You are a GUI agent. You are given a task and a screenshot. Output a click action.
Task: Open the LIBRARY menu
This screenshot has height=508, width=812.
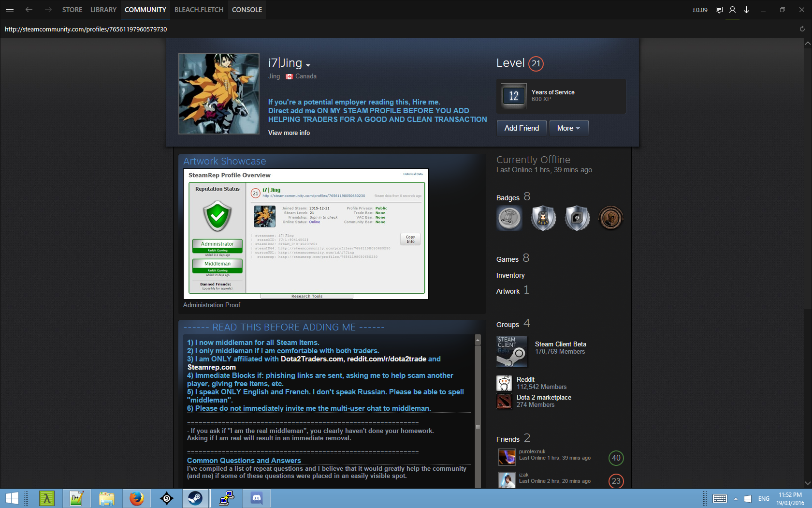[103, 10]
